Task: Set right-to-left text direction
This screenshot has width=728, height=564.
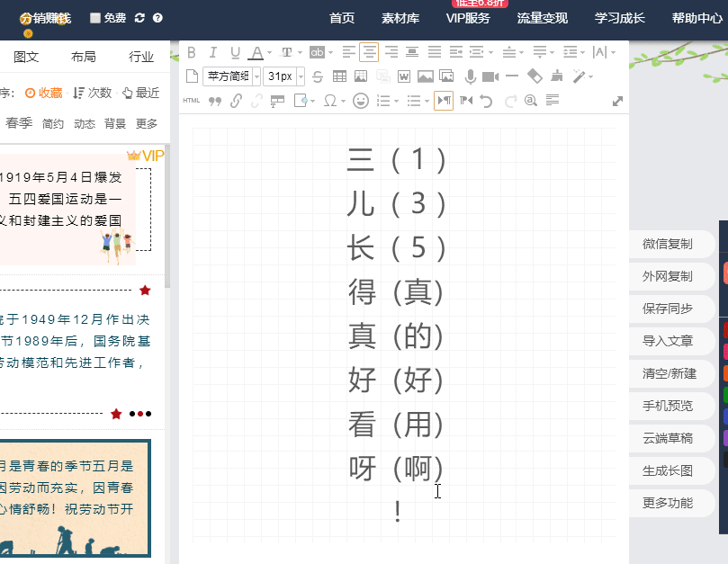Action: (465, 100)
